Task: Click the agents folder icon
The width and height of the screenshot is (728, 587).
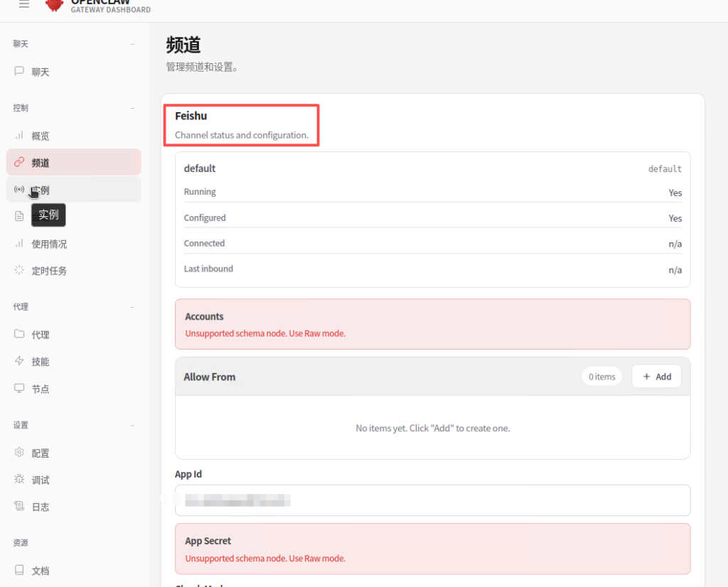Action: [19, 334]
